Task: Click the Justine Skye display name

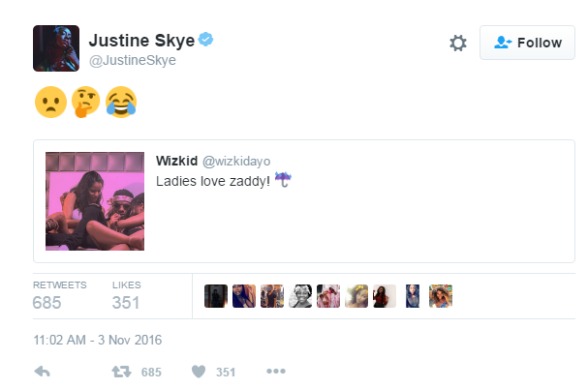Action: [141, 41]
